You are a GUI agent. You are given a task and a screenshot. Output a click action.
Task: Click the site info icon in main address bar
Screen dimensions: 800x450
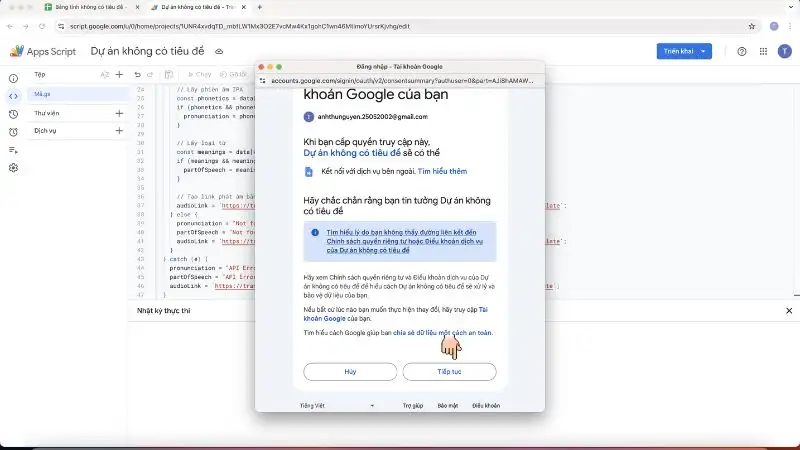(x=61, y=26)
